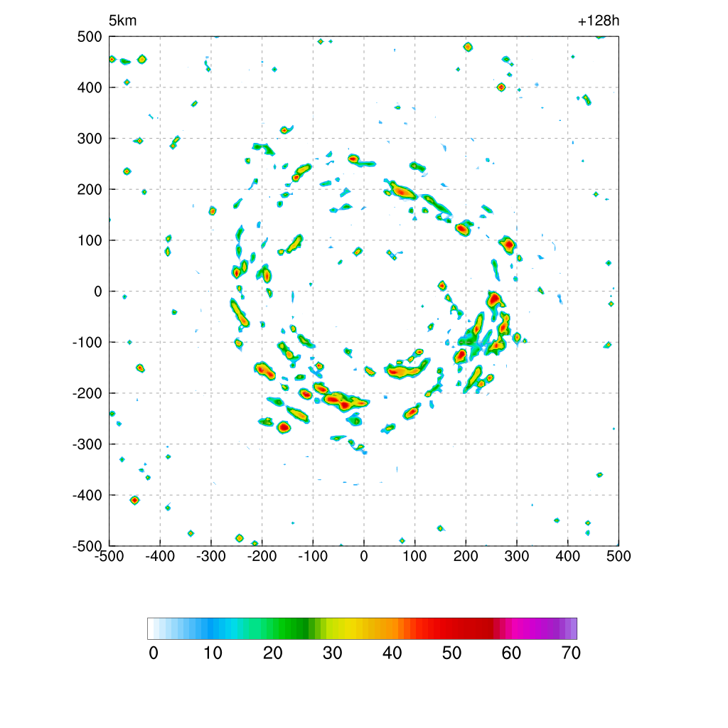Select the y-axis tick label -300
The width and height of the screenshot is (728, 728).
(x=87, y=444)
